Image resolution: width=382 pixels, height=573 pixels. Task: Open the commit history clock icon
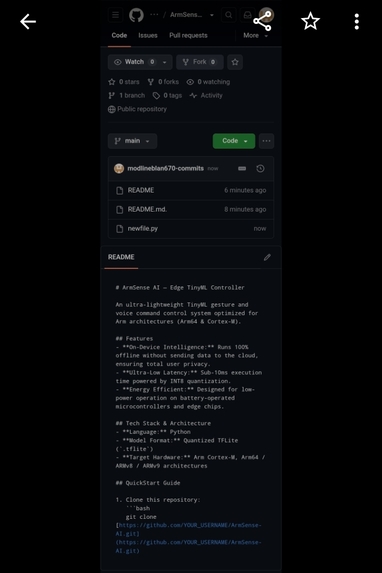pos(260,168)
